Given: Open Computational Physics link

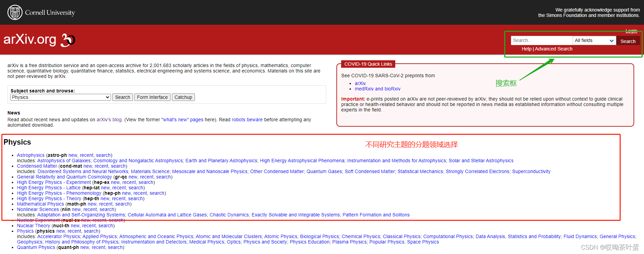Looking at the screenshot, I should click(x=448, y=236).
